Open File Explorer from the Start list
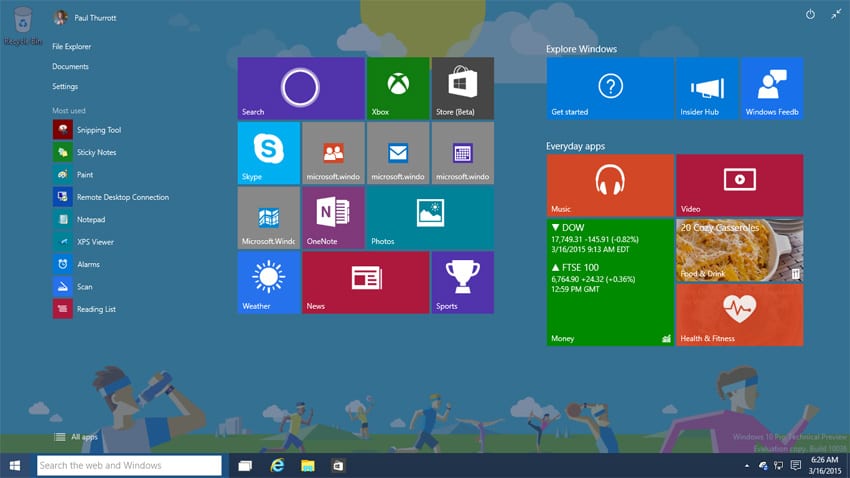 71,46
